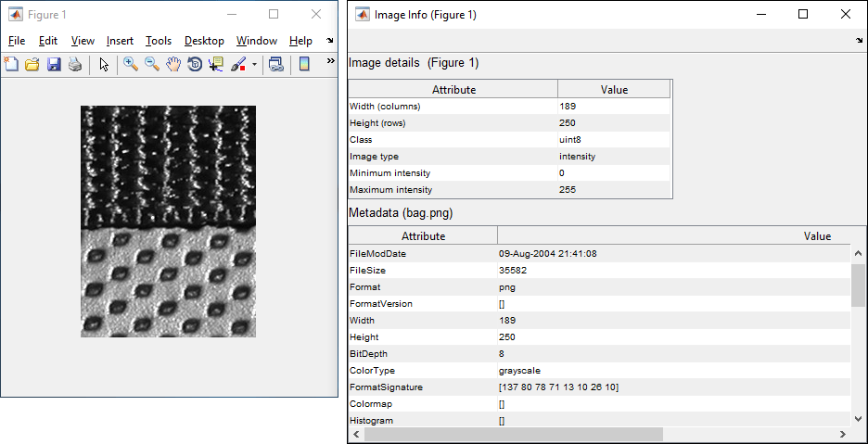Click the 'uint8' value cell
Image resolution: width=868 pixels, height=444 pixels.
click(614, 140)
